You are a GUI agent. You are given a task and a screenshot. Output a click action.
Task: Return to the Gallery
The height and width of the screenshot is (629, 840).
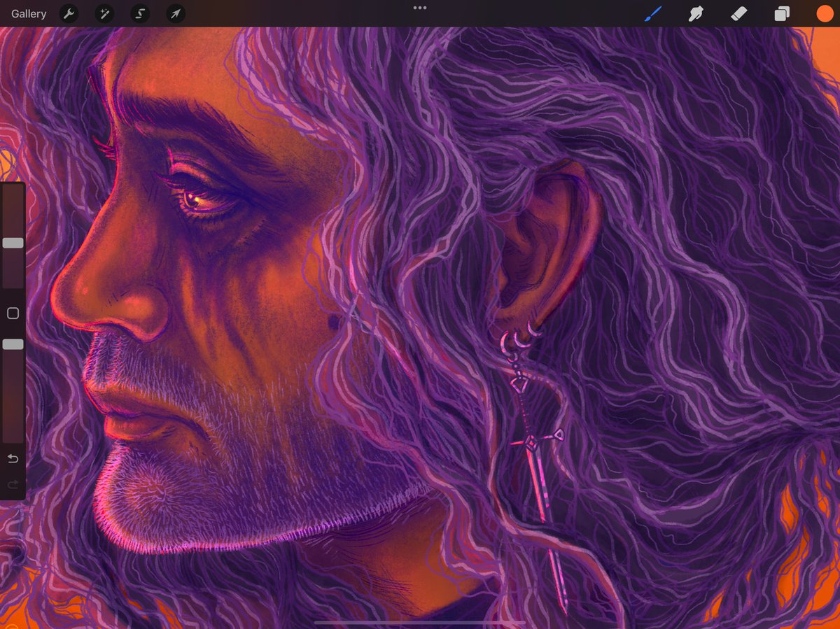[29, 14]
